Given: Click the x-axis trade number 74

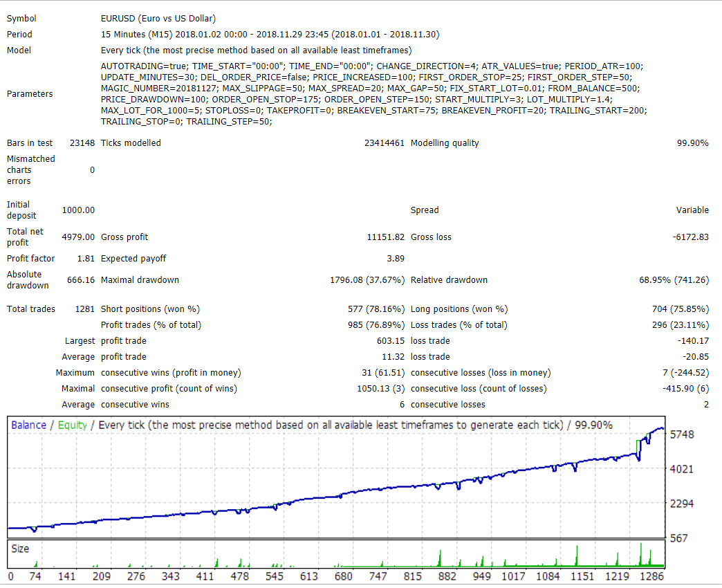Looking at the screenshot, I should click(x=35, y=576).
